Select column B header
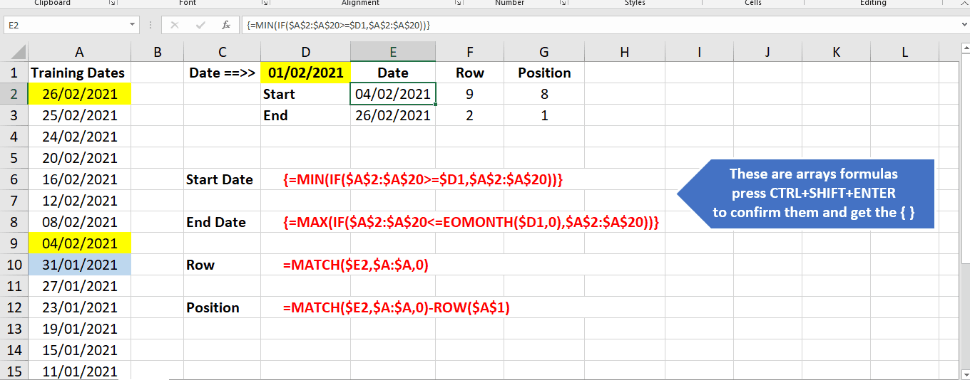Viewport: 970px width, 380px height. click(157, 52)
